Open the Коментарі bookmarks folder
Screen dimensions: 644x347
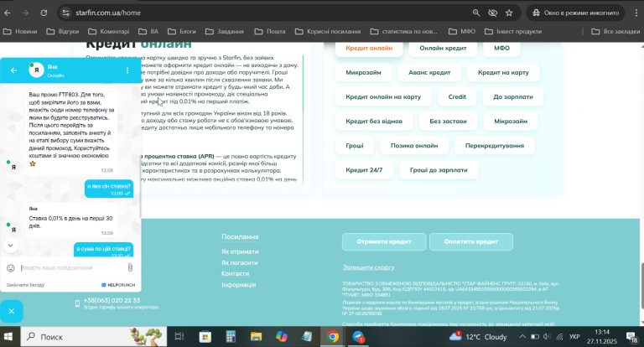(109, 31)
